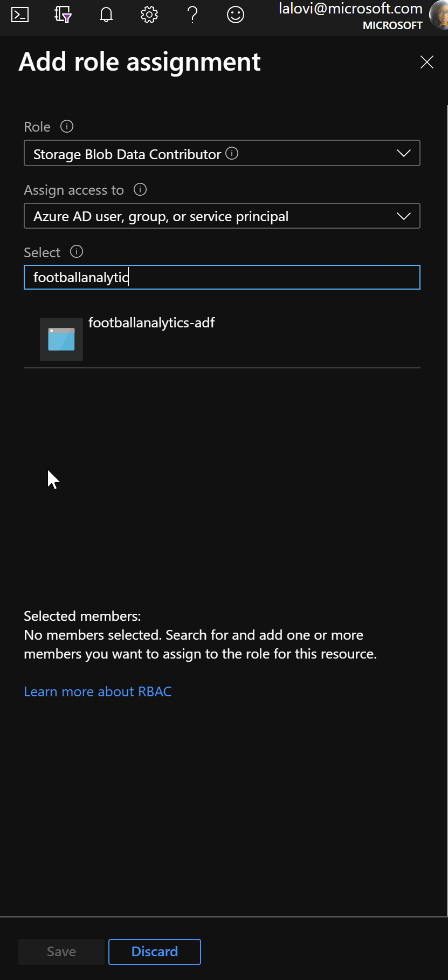Click the info icon beside Storage Blob Data Contributor
Image resolution: width=448 pixels, height=980 pixels.
point(232,154)
